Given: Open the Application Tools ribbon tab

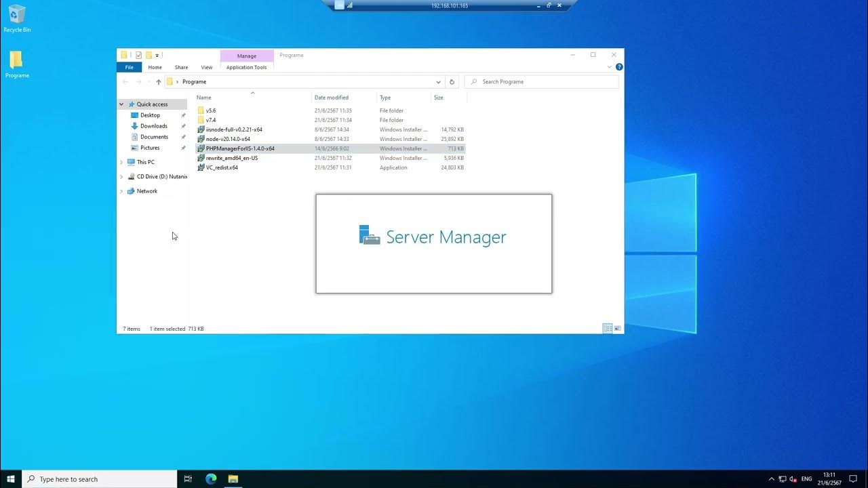Looking at the screenshot, I should tap(247, 67).
